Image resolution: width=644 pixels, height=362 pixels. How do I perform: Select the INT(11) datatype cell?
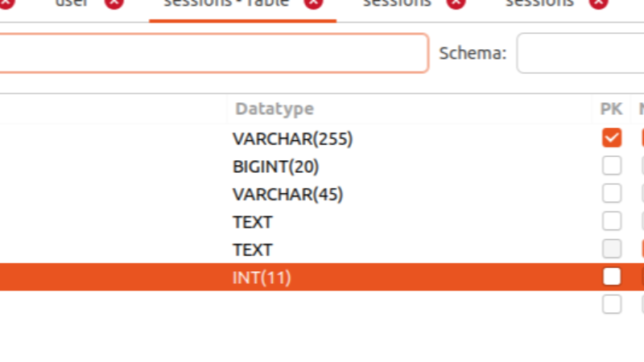[262, 278]
